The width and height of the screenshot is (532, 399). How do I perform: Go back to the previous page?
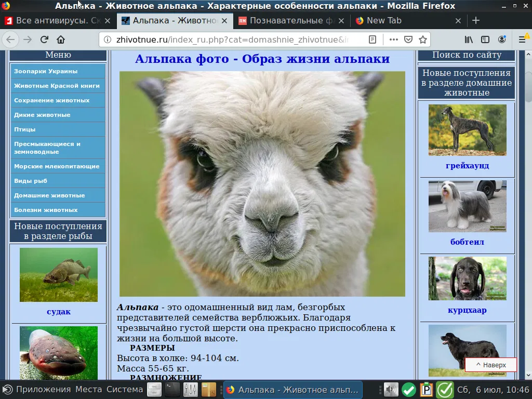tap(10, 39)
